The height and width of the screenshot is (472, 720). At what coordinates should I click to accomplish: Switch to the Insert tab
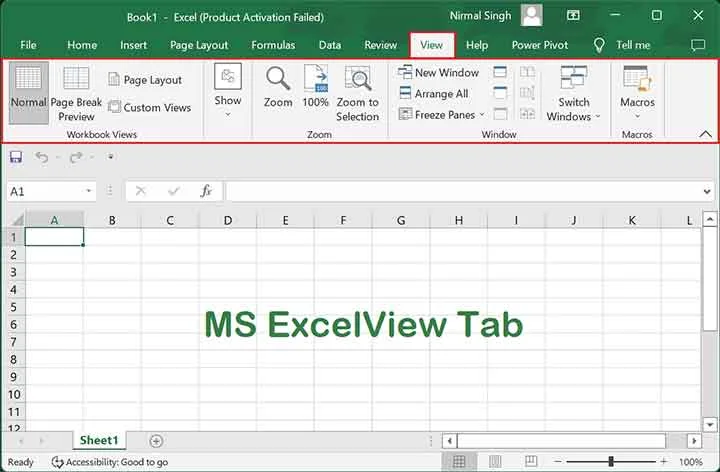point(133,45)
